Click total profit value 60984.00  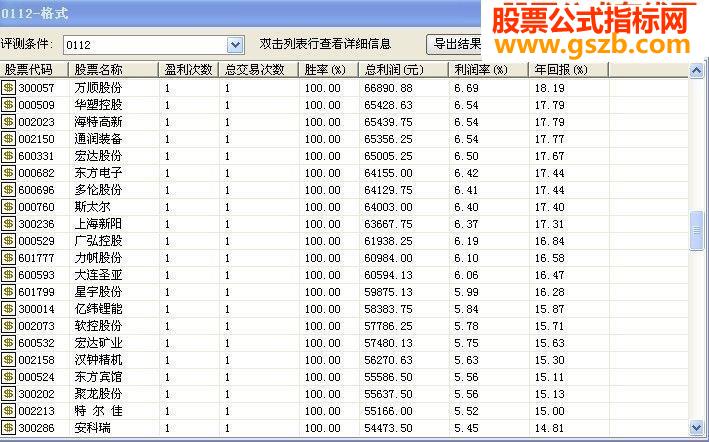pyautogui.click(x=388, y=258)
